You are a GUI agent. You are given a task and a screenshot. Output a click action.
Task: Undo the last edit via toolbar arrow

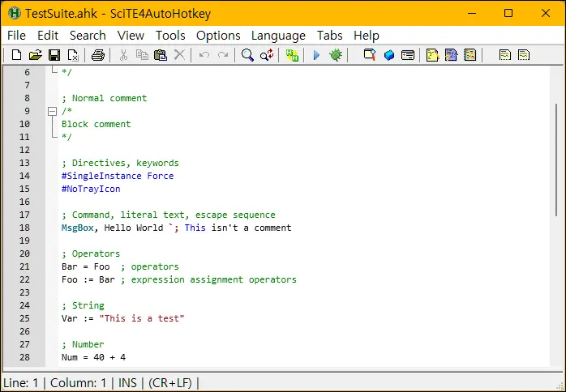(x=204, y=55)
